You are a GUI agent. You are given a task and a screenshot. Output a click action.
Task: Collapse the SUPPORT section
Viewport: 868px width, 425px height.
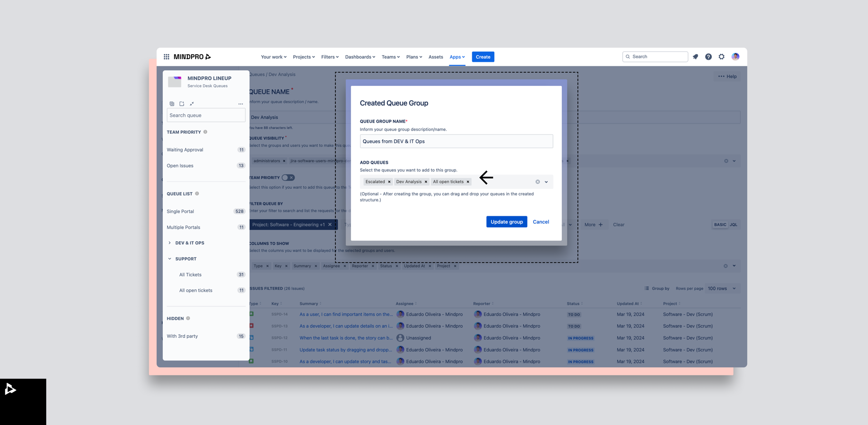[x=170, y=259]
